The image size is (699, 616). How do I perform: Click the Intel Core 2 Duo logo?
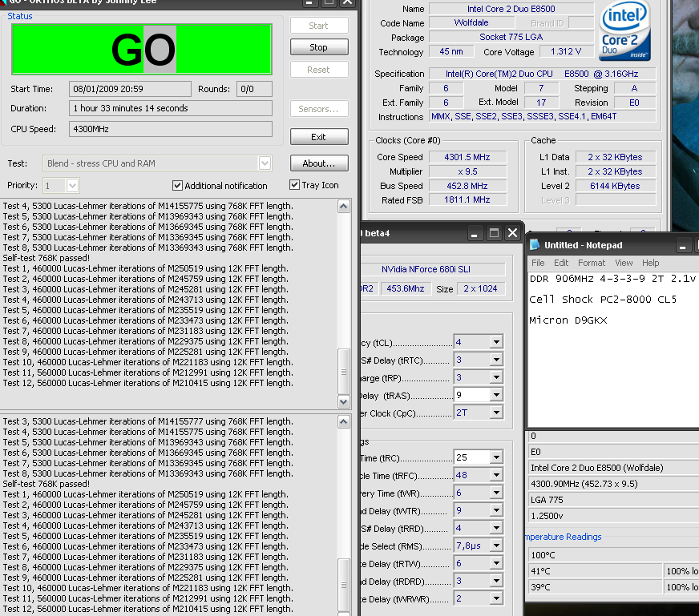[x=624, y=31]
